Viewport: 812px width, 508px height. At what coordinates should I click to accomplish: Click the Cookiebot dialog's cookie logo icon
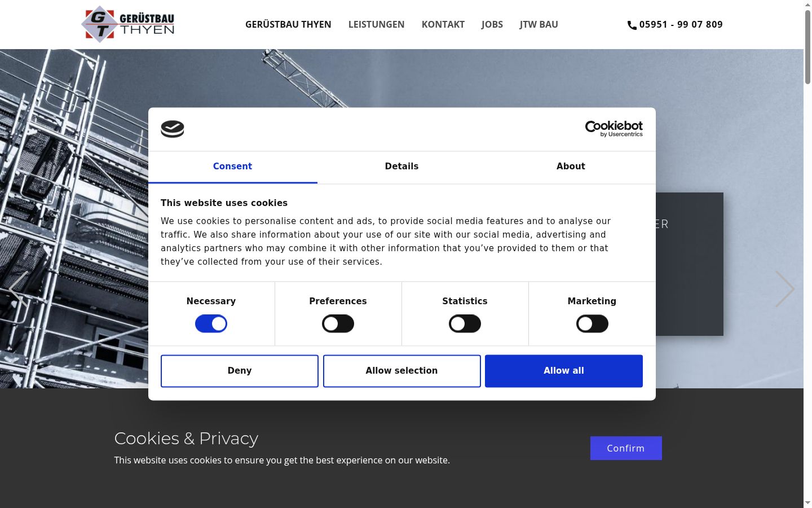coord(173,129)
